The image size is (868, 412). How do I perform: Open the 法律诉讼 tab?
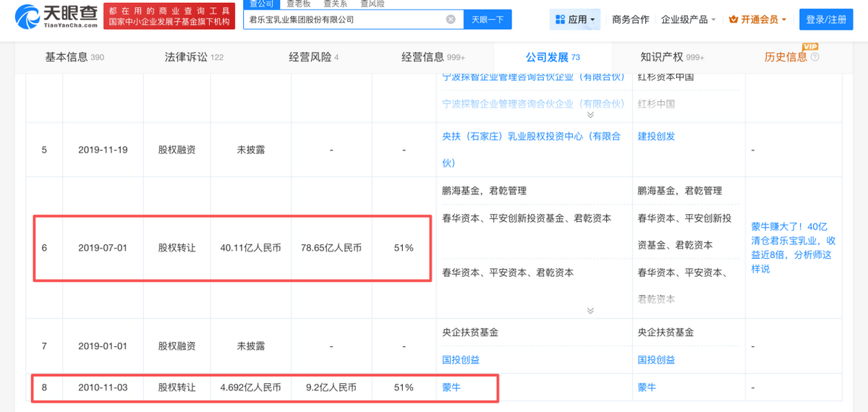(194, 57)
